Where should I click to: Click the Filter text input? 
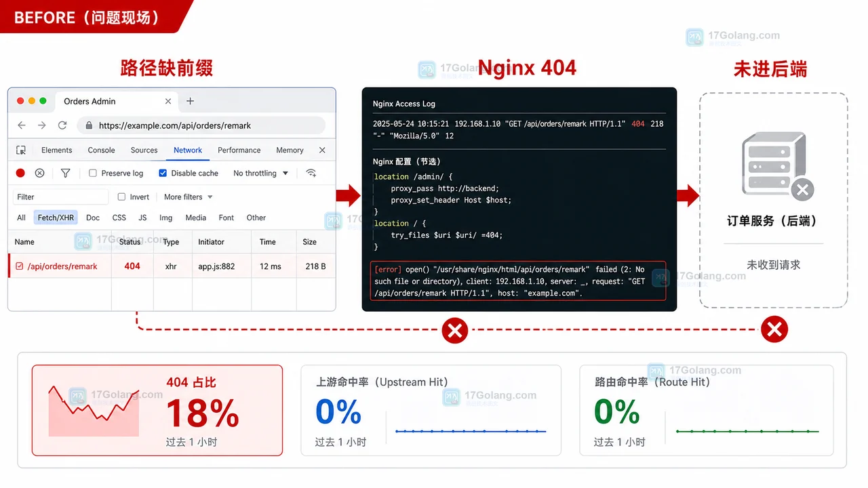pos(60,197)
